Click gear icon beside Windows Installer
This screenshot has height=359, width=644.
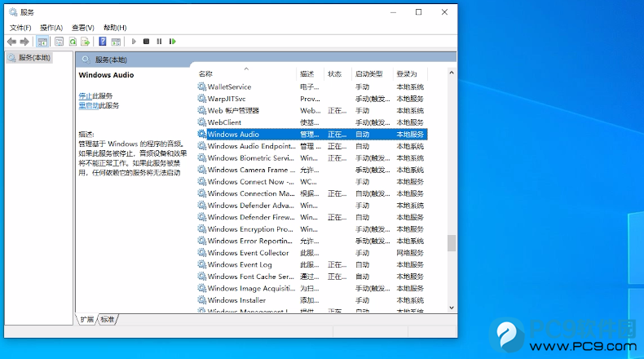[x=201, y=300]
